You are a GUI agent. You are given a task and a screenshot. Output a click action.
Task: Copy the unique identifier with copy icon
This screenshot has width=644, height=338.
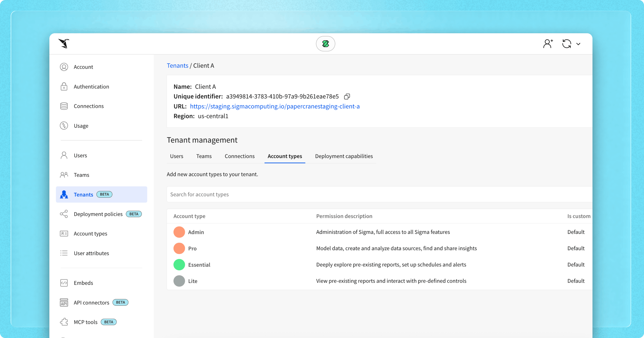pyautogui.click(x=347, y=97)
